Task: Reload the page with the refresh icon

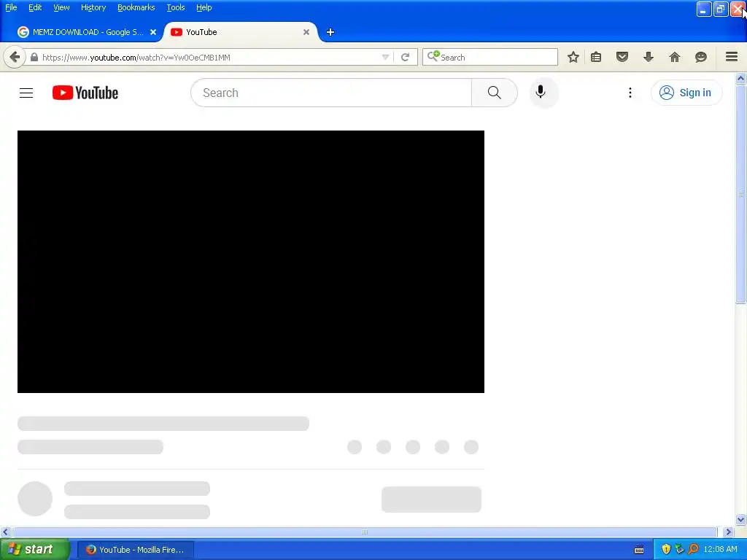Action: (406, 57)
